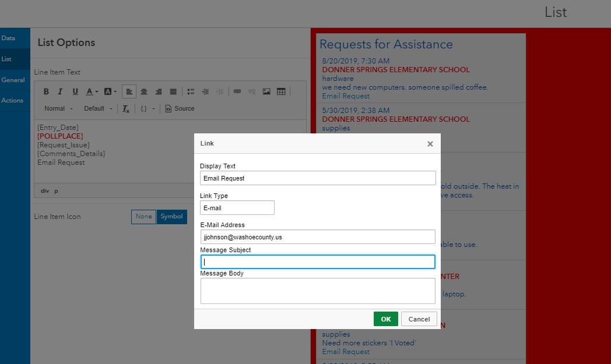Image resolution: width=611 pixels, height=364 pixels.
Task: Click the 'we need new computers' comment
Action: (x=405, y=87)
